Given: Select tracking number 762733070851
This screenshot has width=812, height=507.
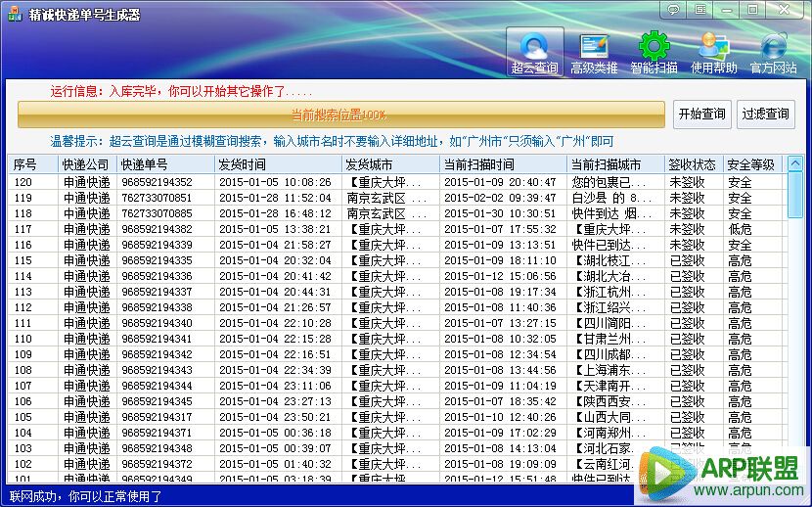Looking at the screenshot, I should click(x=157, y=198).
